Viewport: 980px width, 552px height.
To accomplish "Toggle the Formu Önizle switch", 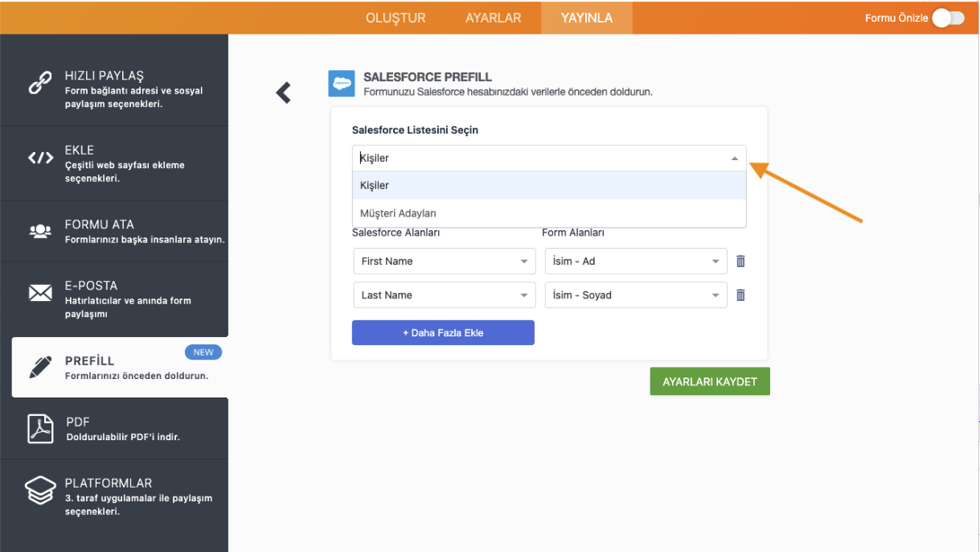I will (x=948, y=18).
